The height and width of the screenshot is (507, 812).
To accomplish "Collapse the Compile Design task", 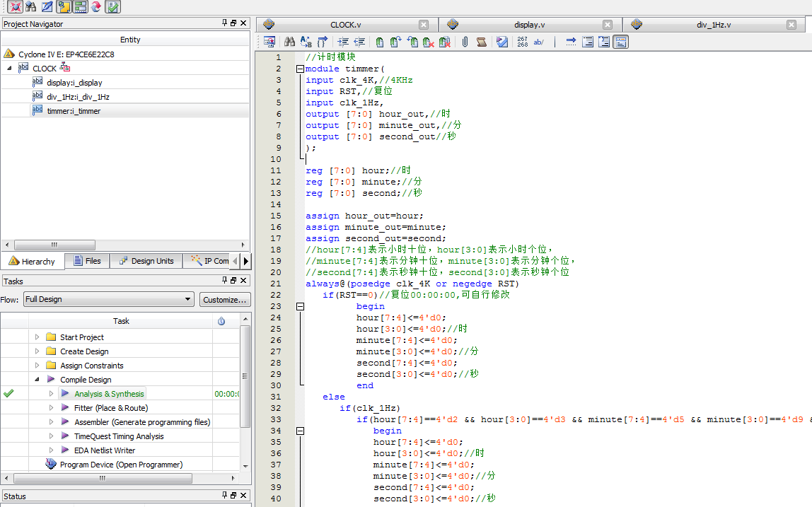I will (37, 380).
